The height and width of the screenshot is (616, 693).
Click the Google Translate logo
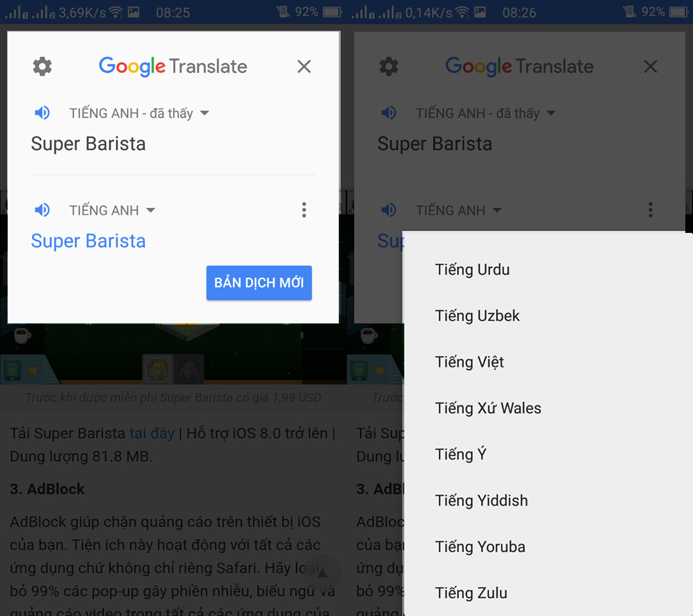(172, 66)
